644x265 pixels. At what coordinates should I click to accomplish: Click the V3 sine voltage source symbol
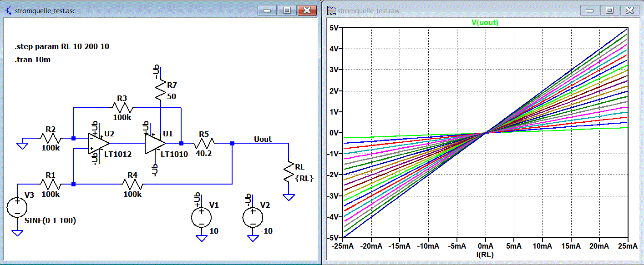(17, 208)
